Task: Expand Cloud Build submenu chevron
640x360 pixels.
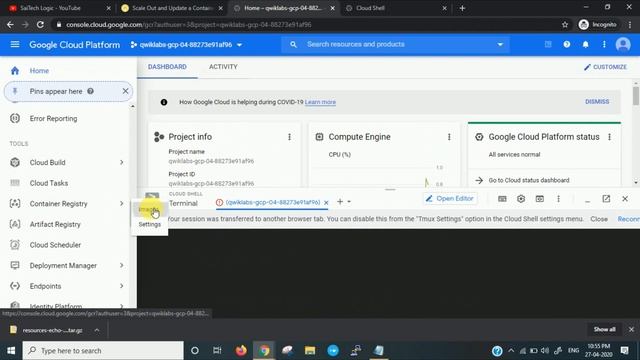Action: pyautogui.click(x=122, y=162)
